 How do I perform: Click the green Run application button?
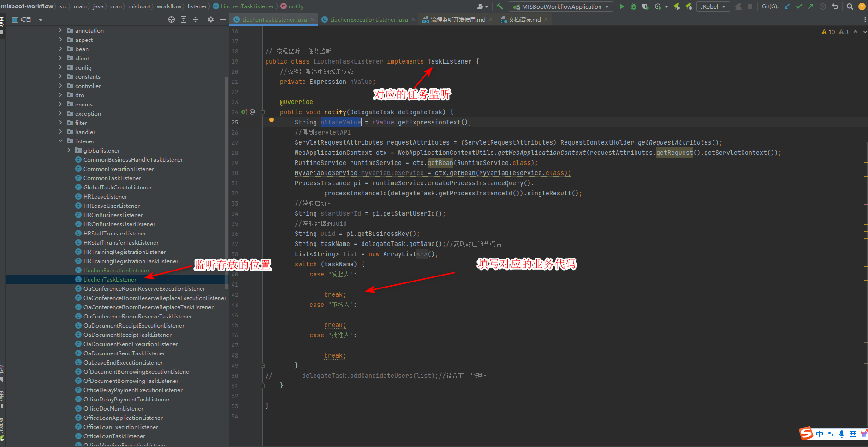[x=622, y=6]
